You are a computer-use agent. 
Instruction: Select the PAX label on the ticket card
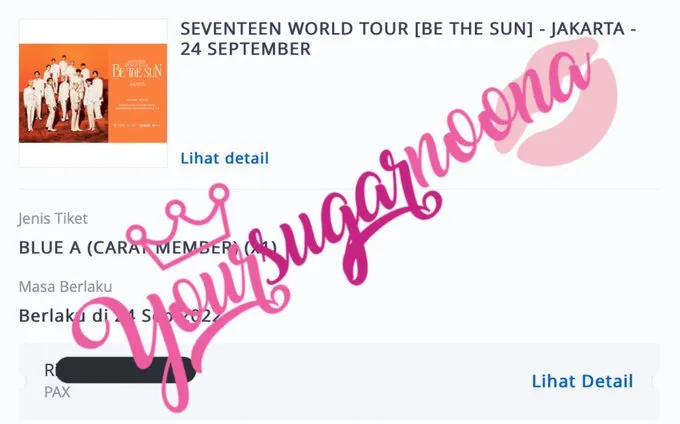coord(57,392)
